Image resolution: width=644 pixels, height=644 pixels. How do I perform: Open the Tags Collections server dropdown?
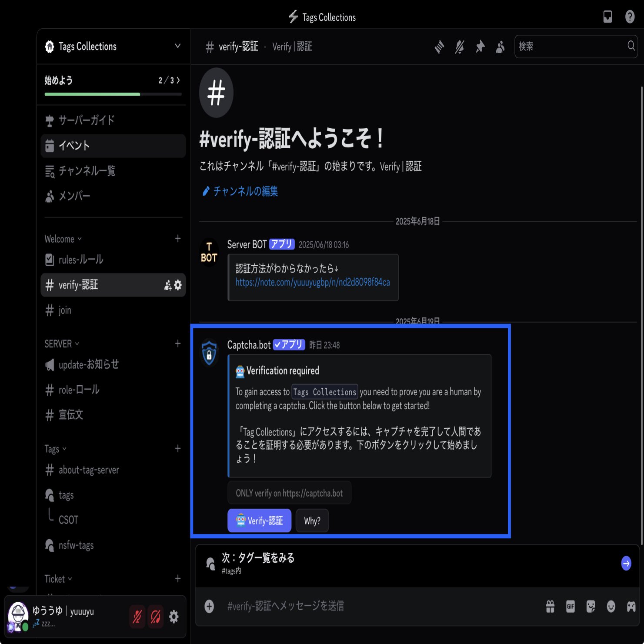click(177, 46)
